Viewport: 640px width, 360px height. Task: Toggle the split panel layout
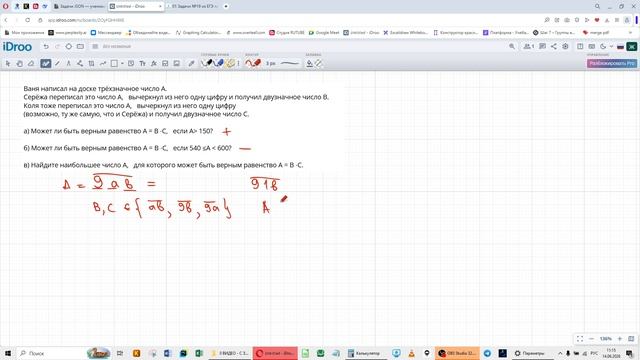[x=580, y=47]
